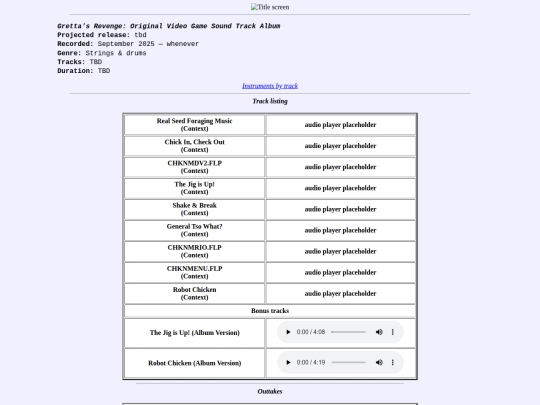Click the Title screen image placeholder
This screenshot has width=540, height=405.
click(x=270, y=7)
